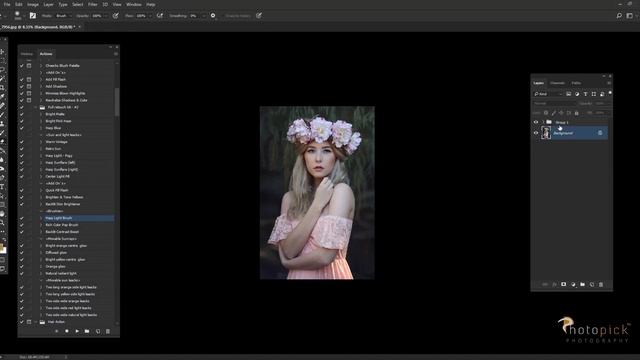Open layer filter Kind dropdown
This screenshot has height=360, width=640.
tap(548, 94)
